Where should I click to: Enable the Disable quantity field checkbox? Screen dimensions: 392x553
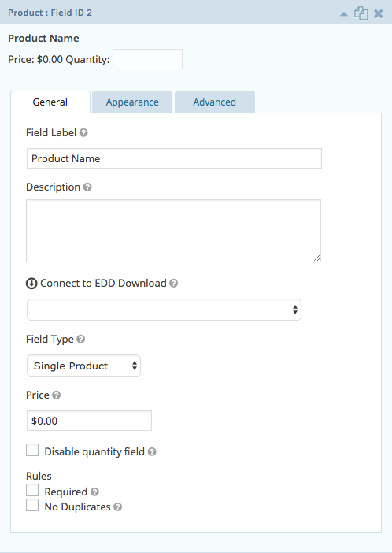coord(32,450)
